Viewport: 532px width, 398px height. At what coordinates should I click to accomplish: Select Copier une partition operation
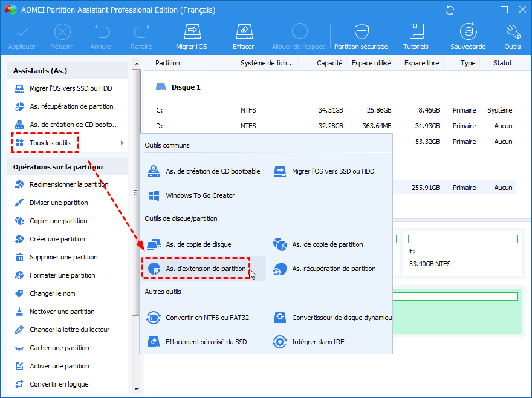(68, 221)
